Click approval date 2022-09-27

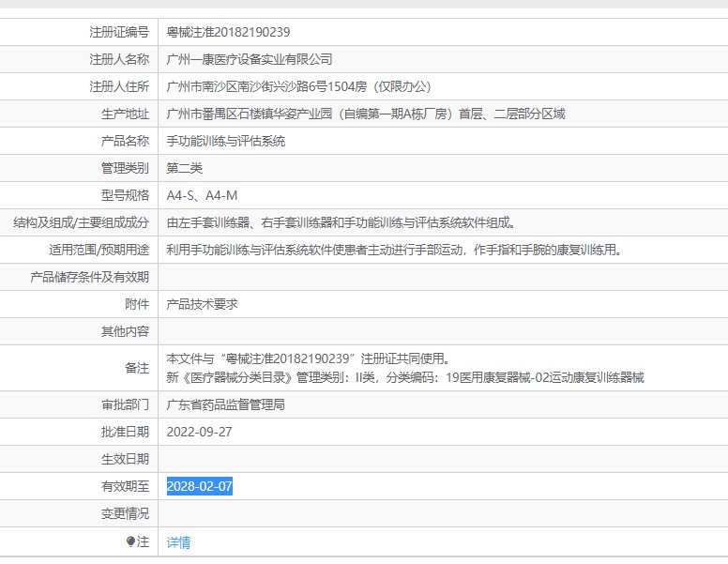[x=199, y=432]
